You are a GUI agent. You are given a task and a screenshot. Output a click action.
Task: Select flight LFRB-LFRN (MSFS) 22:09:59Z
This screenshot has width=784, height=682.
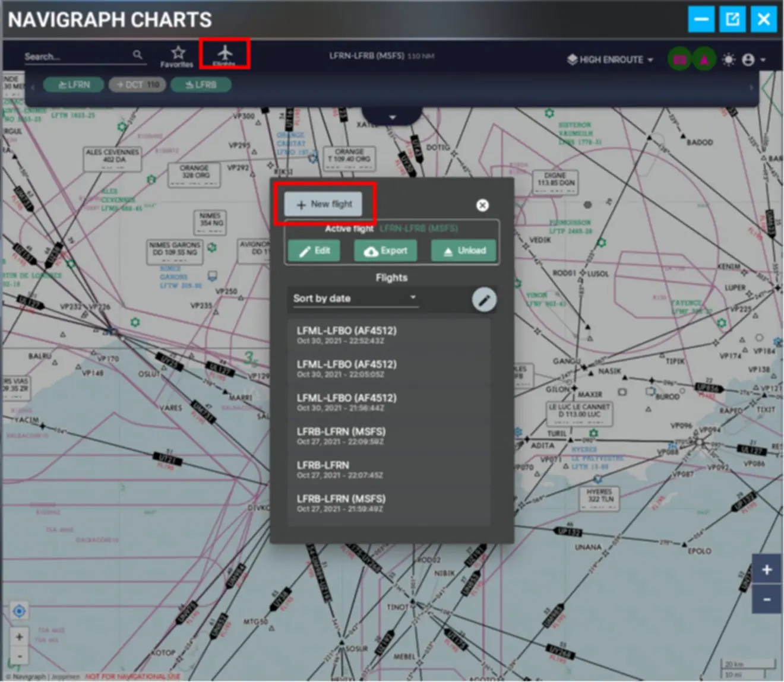pos(388,436)
